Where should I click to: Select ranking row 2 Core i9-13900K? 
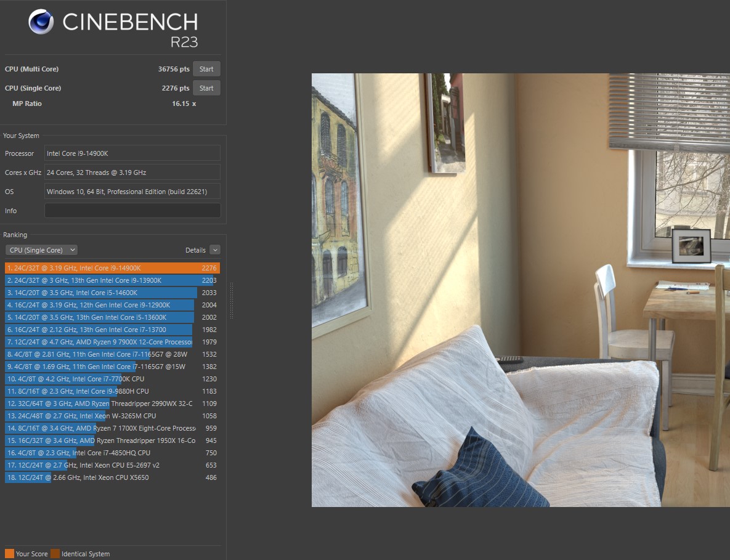click(112, 280)
